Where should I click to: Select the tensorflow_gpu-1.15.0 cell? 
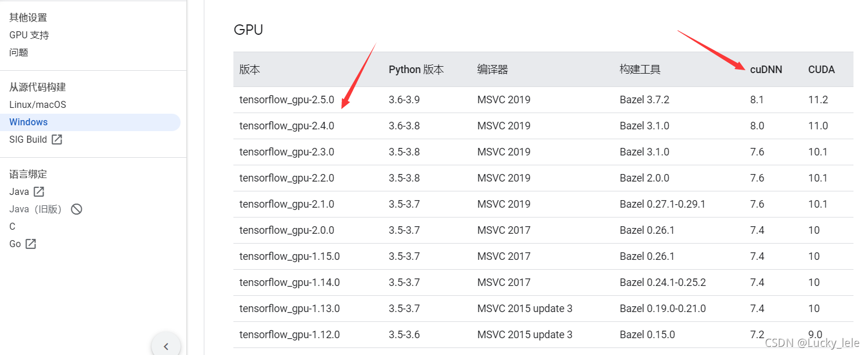(x=289, y=256)
